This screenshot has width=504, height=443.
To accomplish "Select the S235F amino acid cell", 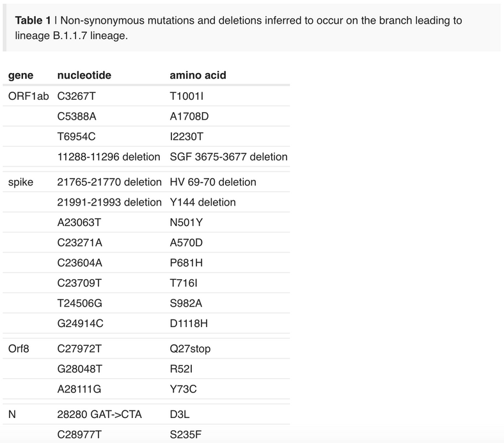I will (185, 435).
